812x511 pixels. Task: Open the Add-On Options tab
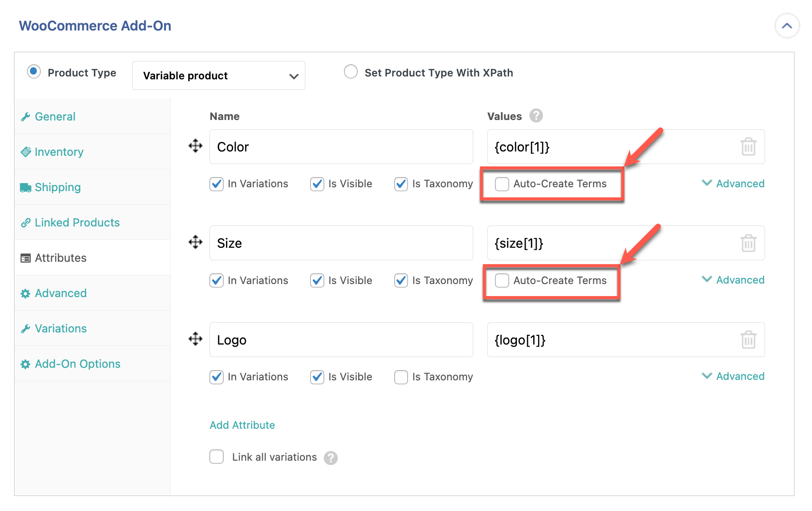tap(92, 364)
